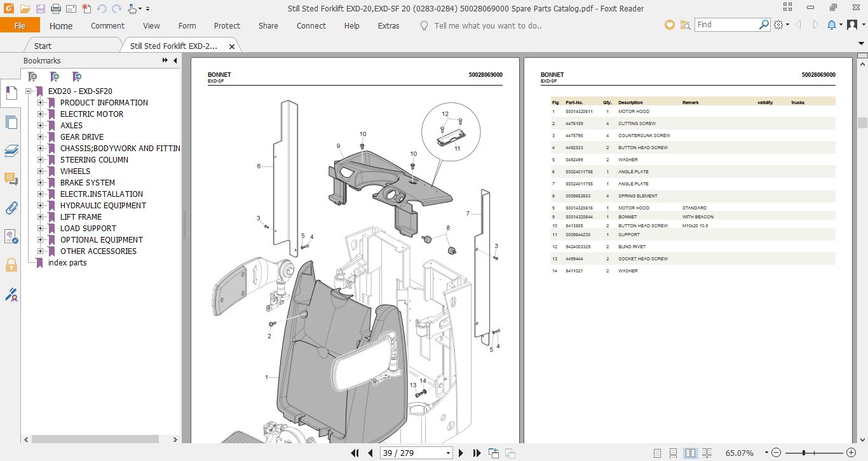
Task: Expand the BRAKE SYSTEM bookmark
Action: click(x=40, y=183)
